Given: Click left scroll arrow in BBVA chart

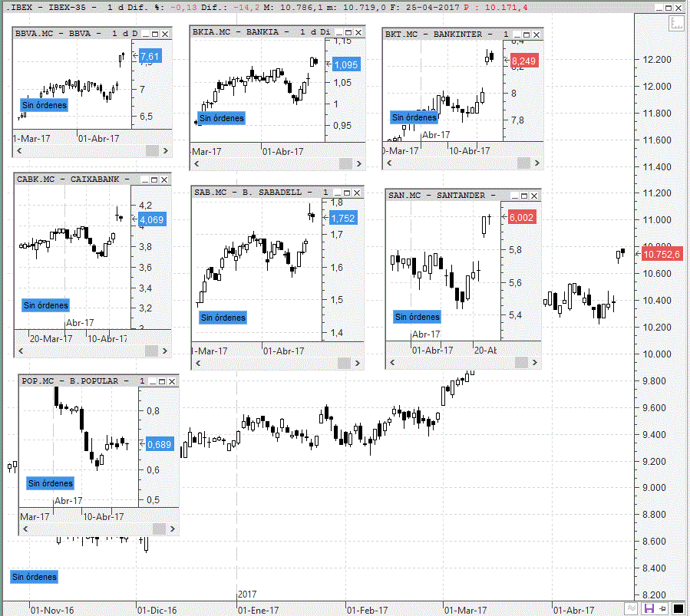Looking at the screenshot, I should click(19, 151).
